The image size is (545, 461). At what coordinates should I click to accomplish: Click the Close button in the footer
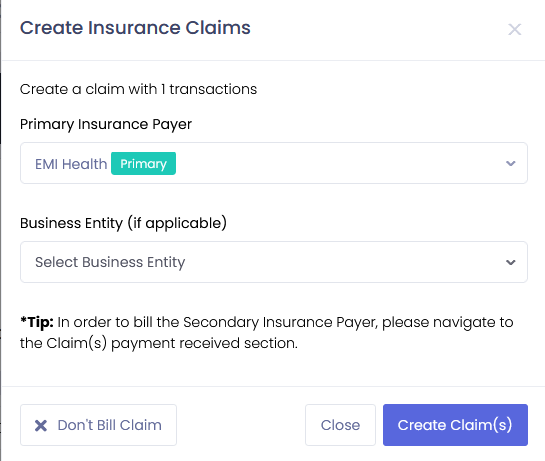(340, 425)
